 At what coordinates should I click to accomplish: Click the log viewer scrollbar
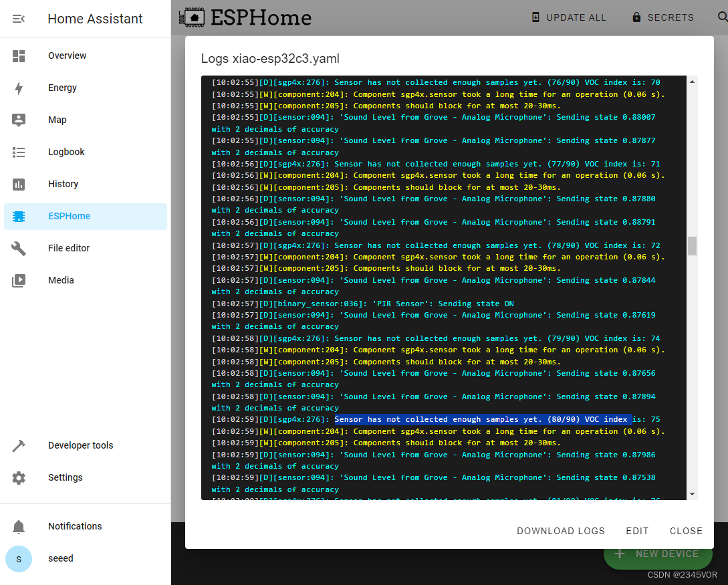click(692, 247)
